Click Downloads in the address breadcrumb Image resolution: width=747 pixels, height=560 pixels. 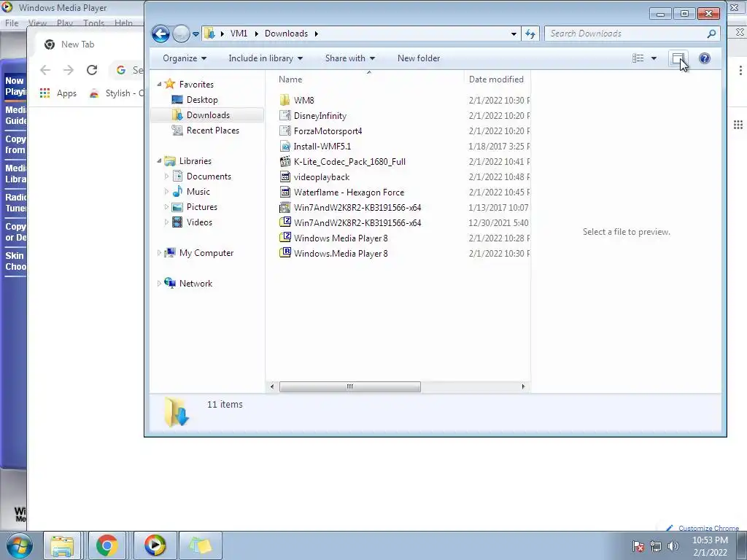(286, 34)
